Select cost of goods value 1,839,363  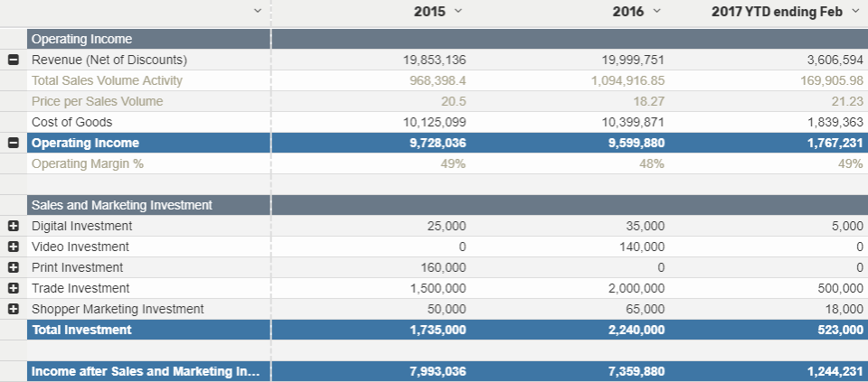click(835, 122)
